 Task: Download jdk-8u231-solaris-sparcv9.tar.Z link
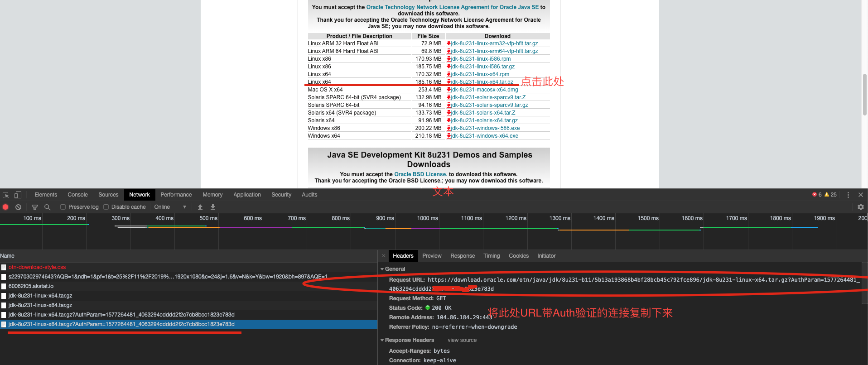tap(488, 97)
